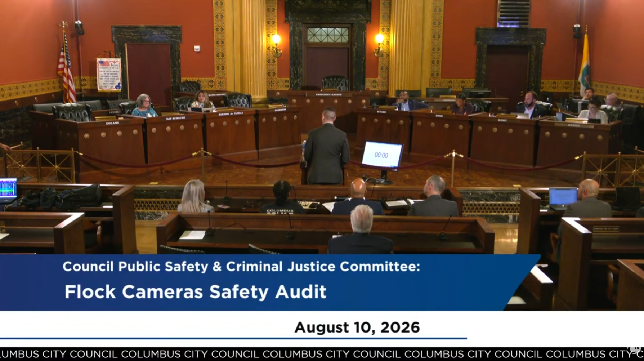Point at the "BARROSO de PADILLA" nameplate
The image size is (644, 361).
tap(231, 113)
